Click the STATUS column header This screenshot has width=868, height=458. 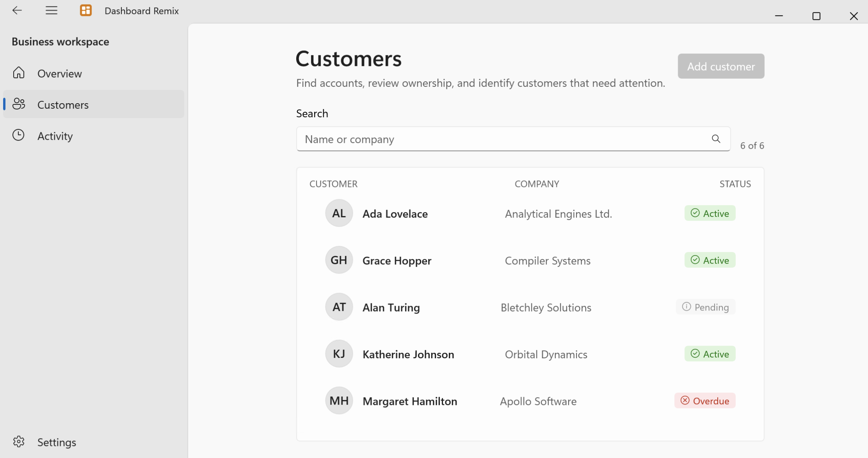735,183
